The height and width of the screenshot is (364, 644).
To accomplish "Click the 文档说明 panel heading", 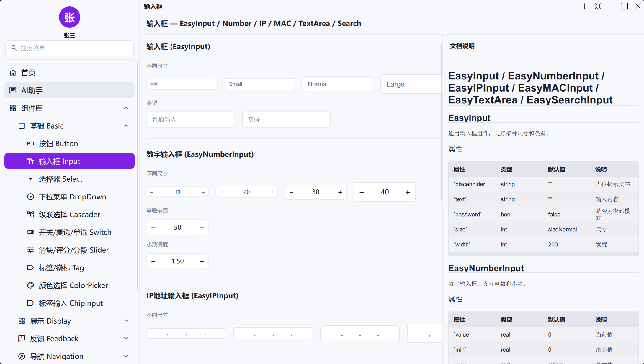I will (462, 46).
